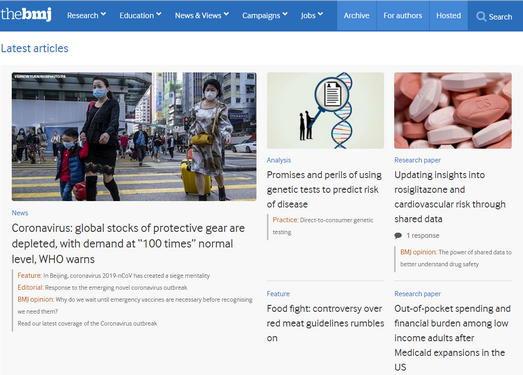Click the search magnifier icon
Screen dimensions: 523x375
481,16
